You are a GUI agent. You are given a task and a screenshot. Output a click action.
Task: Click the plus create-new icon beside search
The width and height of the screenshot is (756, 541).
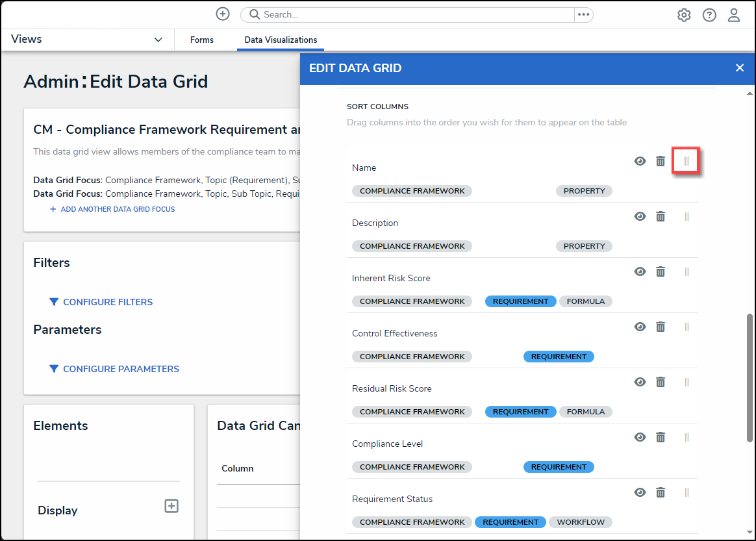[223, 14]
